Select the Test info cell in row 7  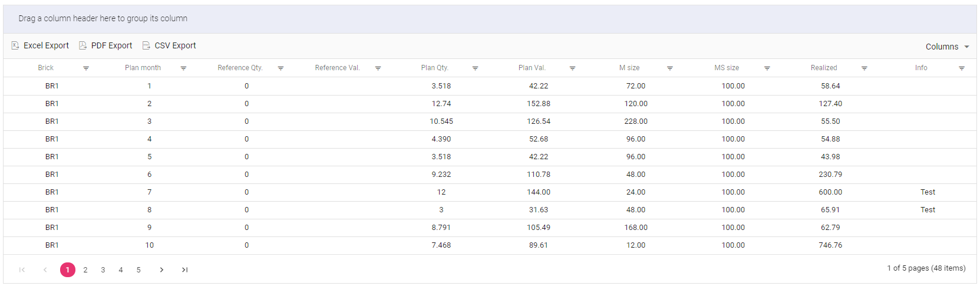pyautogui.click(x=928, y=192)
